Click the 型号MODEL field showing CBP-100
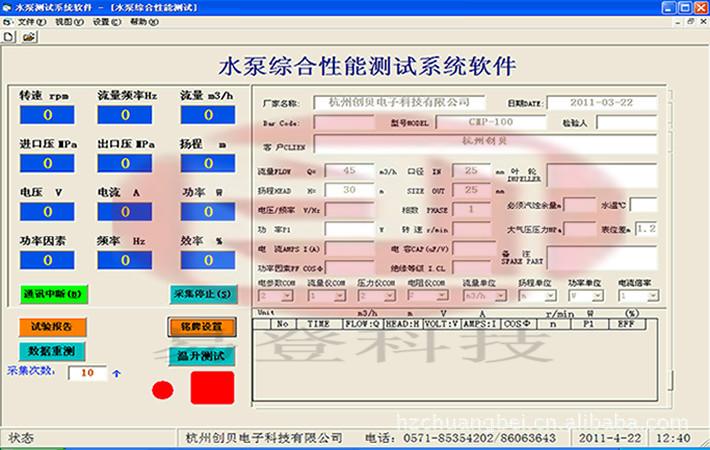The width and height of the screenshot is (710, 450). 491,123
